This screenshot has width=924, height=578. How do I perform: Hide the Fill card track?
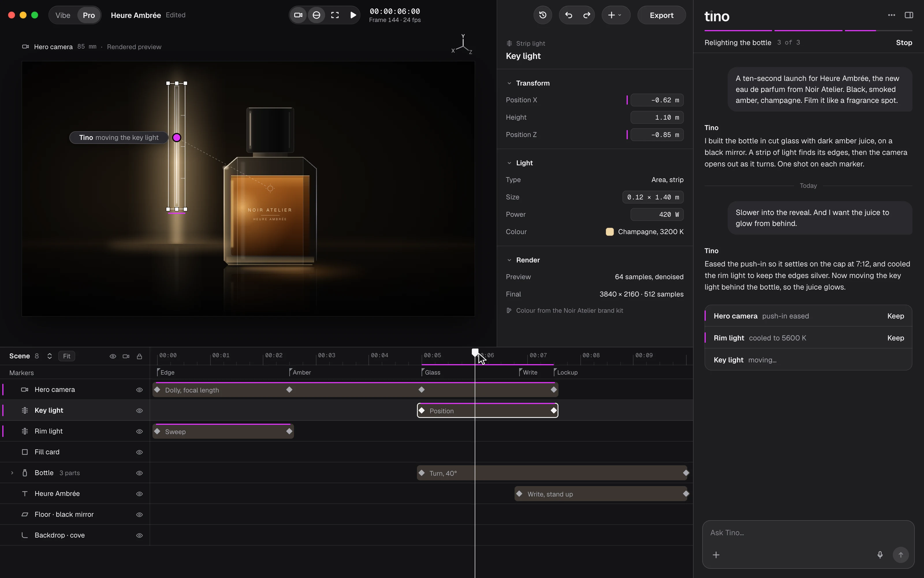coord(139,452)
